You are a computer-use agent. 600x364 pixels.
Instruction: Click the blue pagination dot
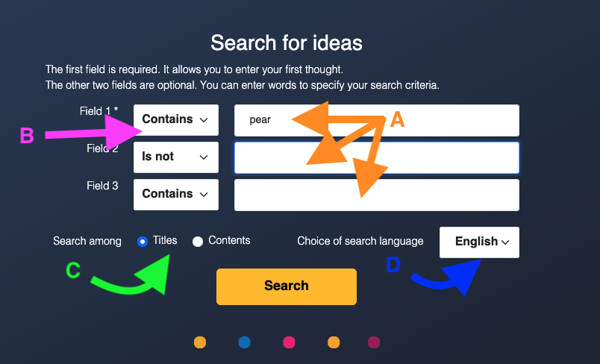(245, 342)
